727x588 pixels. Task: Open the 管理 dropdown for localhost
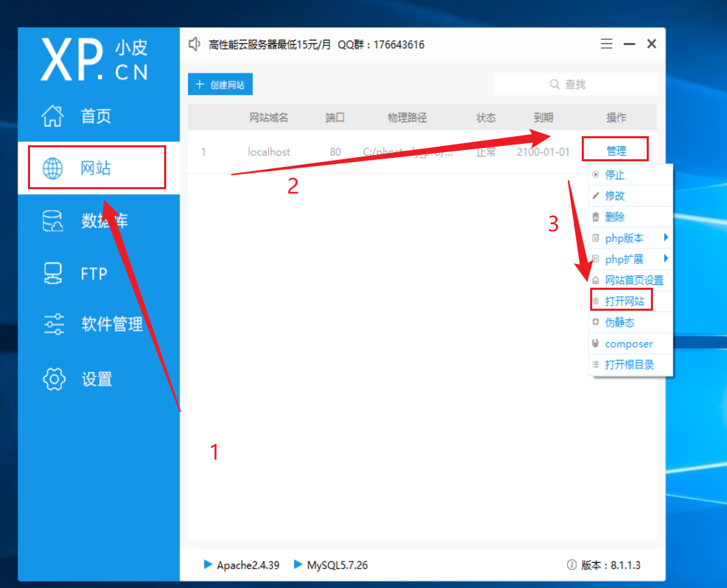click(616, 151)
